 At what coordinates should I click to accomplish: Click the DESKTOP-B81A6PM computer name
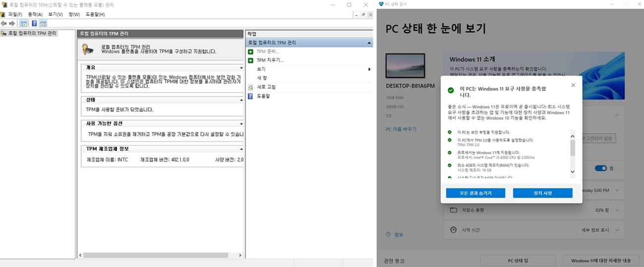(x=410, y=86)
